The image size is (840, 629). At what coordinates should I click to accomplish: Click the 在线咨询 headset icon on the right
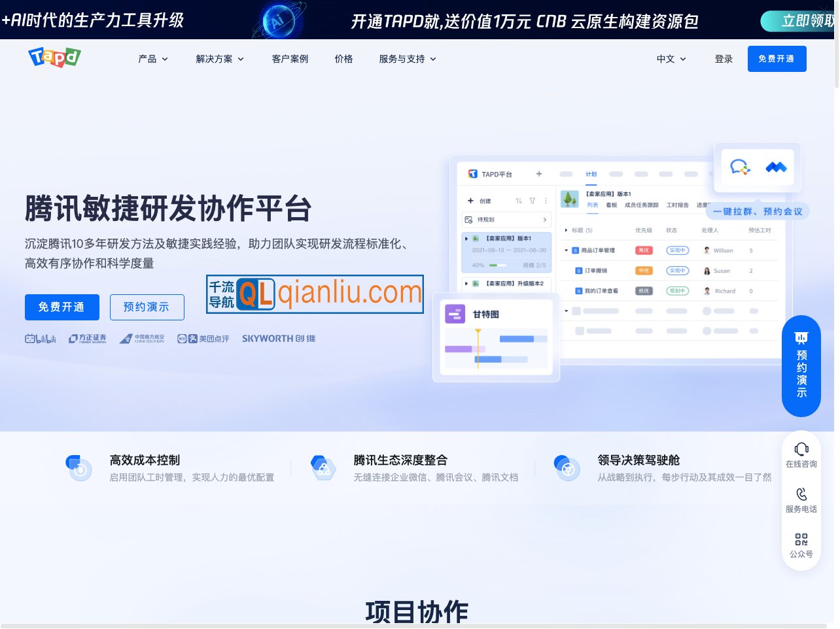pyautogui.click(x=801, y=449)
